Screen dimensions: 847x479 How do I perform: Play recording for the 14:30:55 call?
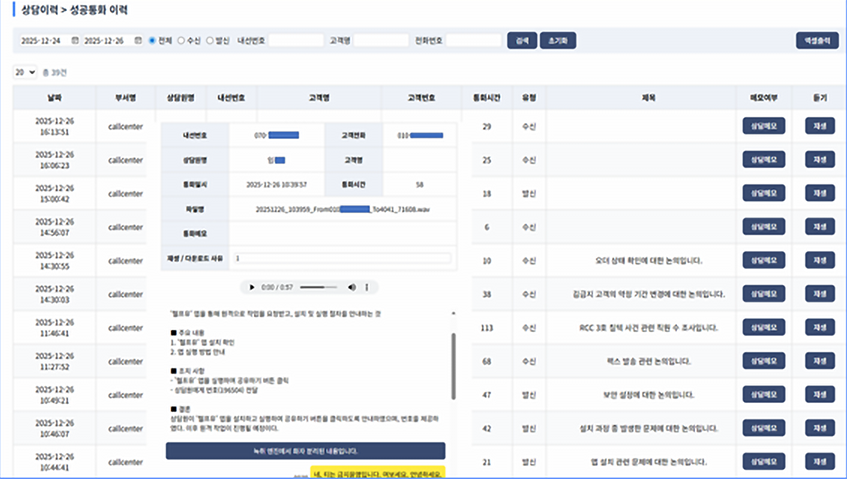tap(820, 260)
